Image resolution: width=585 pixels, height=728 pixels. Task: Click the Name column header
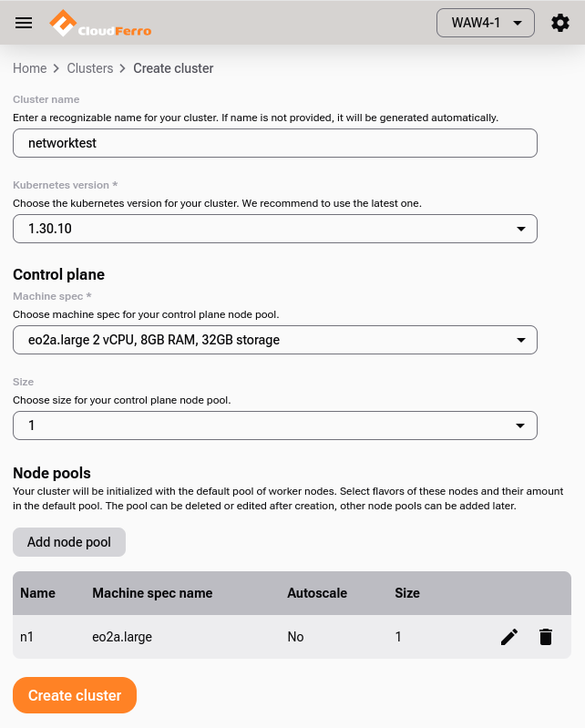click(x=37, y=593)
